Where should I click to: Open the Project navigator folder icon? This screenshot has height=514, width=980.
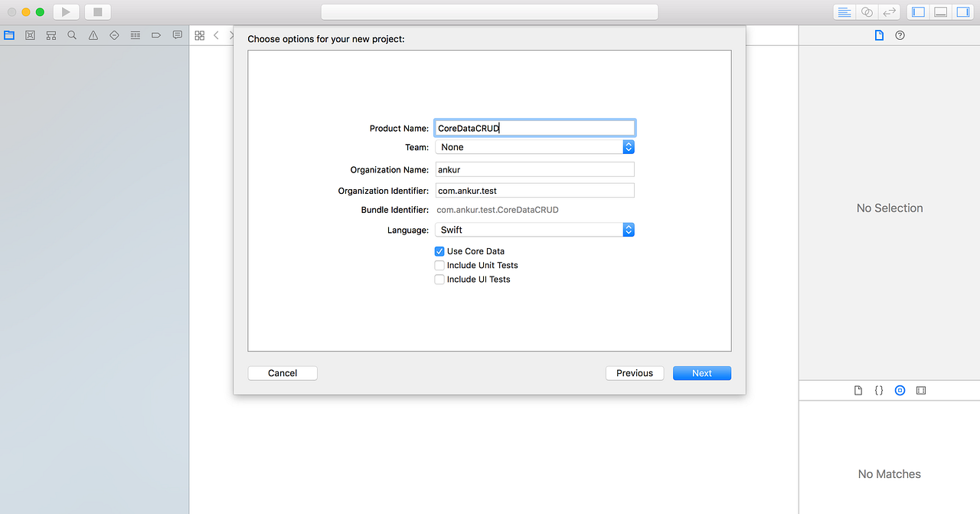coord(8,34)
